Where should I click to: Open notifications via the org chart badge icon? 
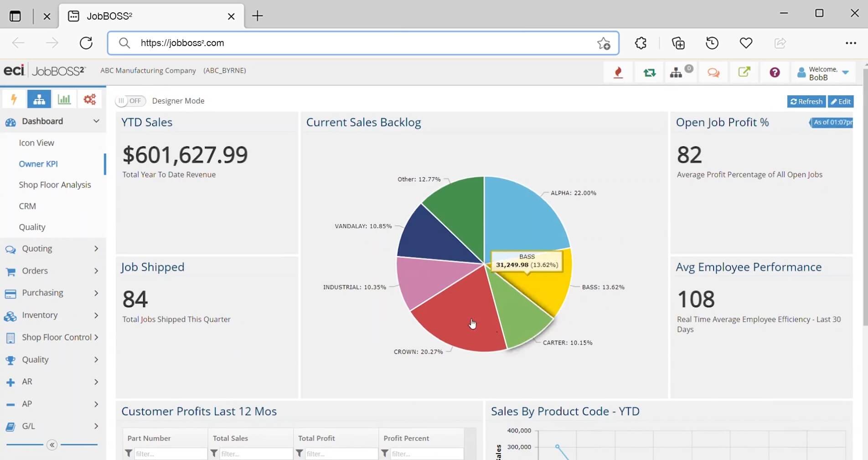click(x=679, y=72)
